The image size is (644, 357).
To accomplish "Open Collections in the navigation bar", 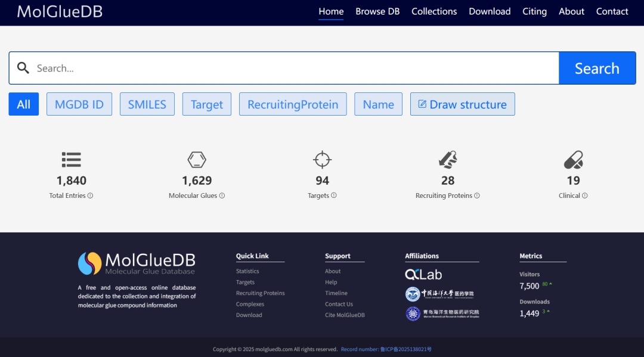I will (x=434, y=11).
